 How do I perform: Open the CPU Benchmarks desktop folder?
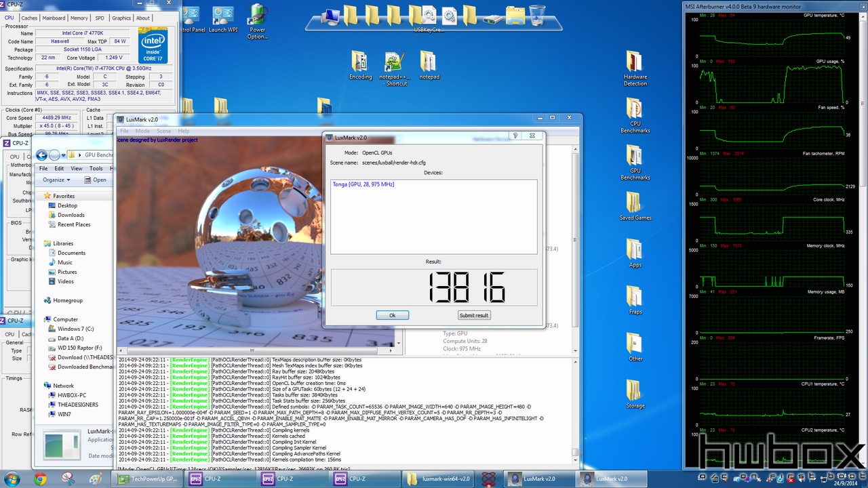pyautogui.click(x=635, y=115)
